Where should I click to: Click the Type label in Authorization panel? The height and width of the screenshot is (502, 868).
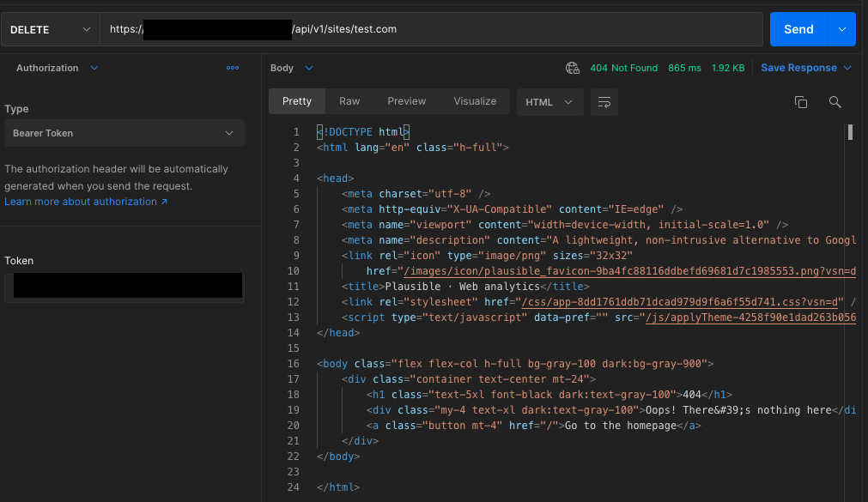tap(16, 109)
